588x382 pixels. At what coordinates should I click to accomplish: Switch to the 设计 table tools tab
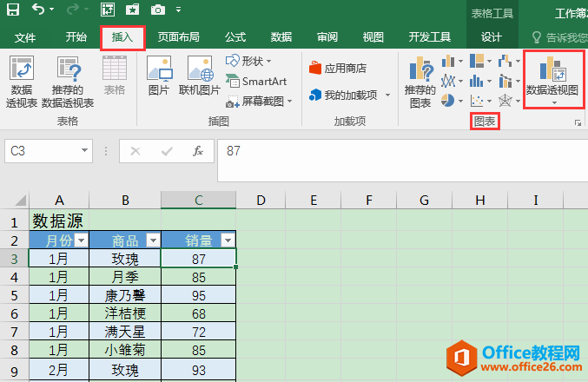pyautogui.click(x=492, y=37)
